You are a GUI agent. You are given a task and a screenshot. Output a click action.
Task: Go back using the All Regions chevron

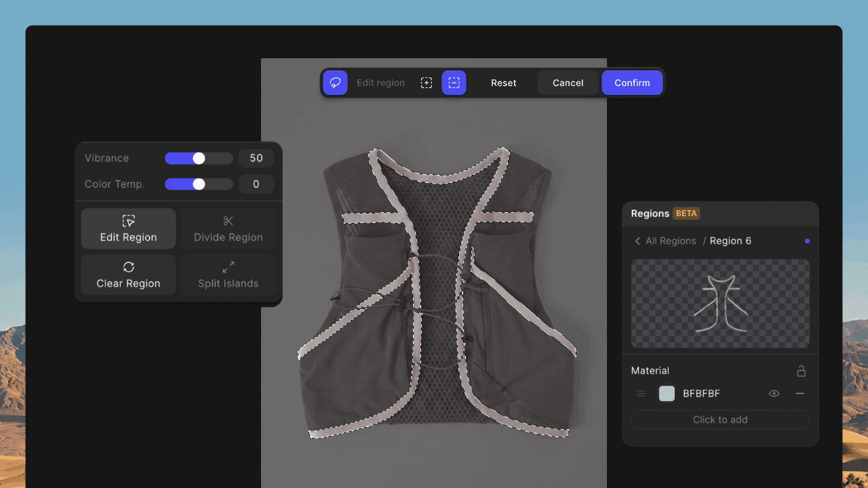tap(637, 241)
